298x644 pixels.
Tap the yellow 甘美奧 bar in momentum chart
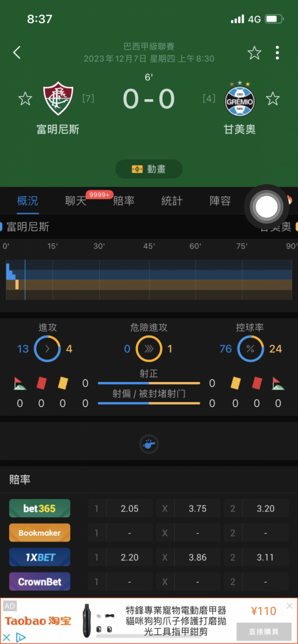(x=17, y=285)
